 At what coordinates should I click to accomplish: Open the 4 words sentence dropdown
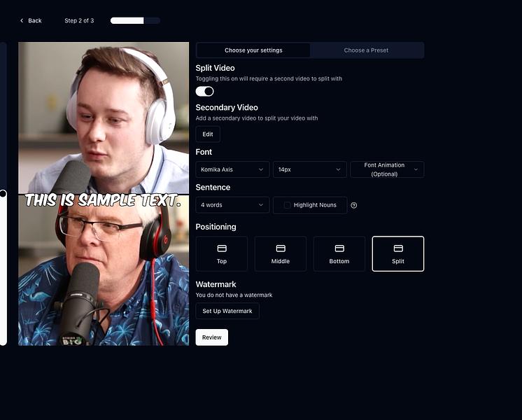point(232,205)
